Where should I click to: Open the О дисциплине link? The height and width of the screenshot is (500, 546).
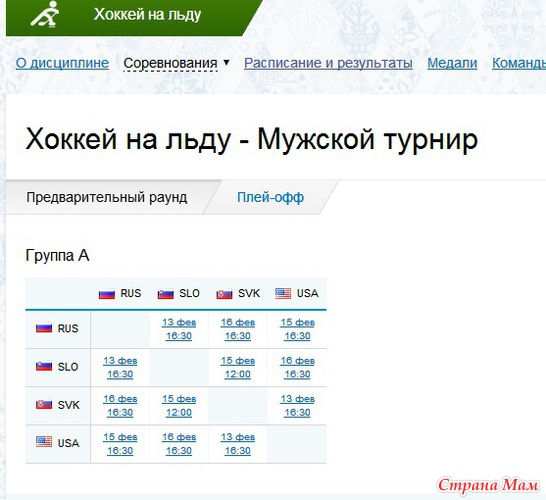pyautogui.click(x=62, y=63)
